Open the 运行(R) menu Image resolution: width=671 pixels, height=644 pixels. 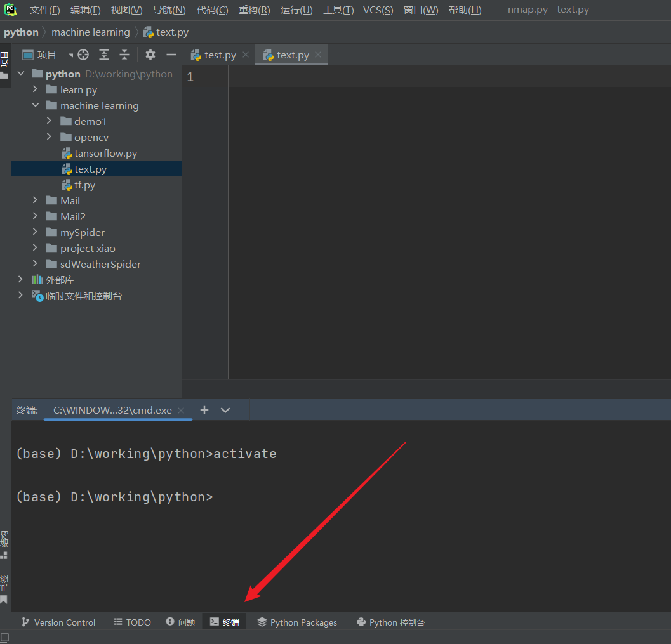(296, 10)
